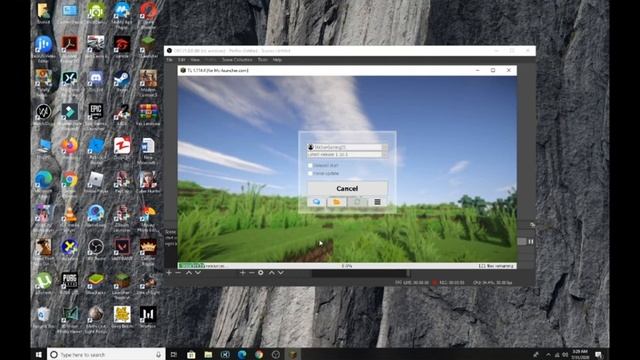Move scene down in OBS

[x=198, y=273]
